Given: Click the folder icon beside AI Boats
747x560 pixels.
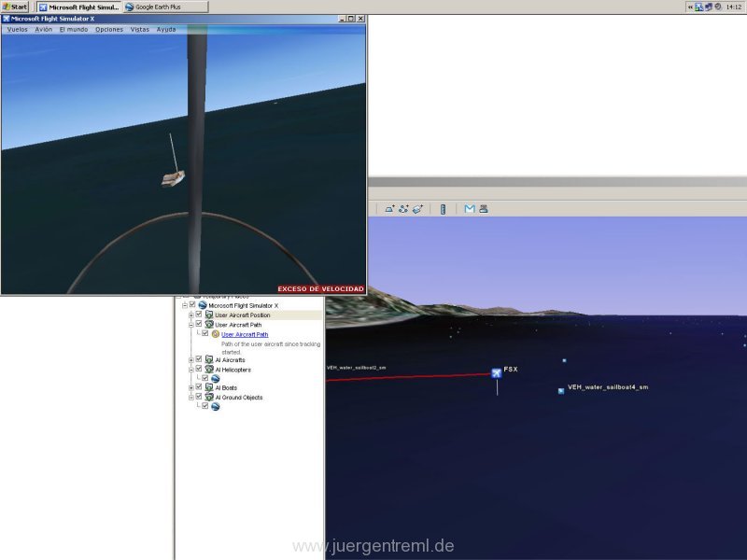Looking at the screenshot, I should (x=209, y=387).
